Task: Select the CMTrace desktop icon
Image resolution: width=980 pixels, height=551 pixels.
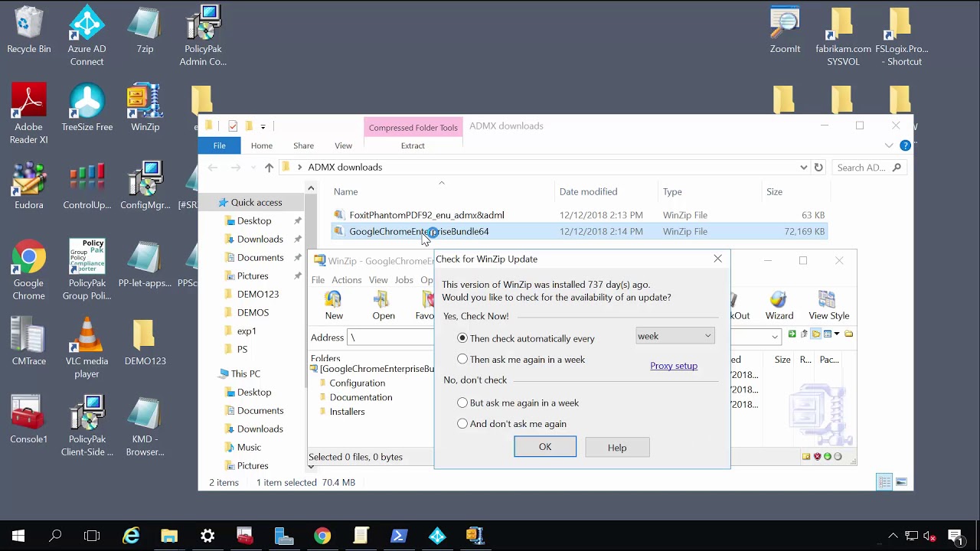Action: click(x=29, y=341)
